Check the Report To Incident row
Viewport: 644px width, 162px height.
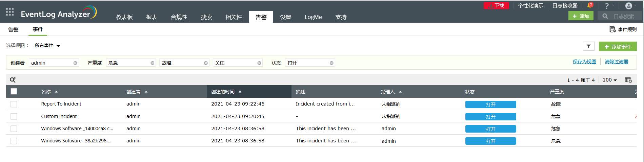point(14,104)
